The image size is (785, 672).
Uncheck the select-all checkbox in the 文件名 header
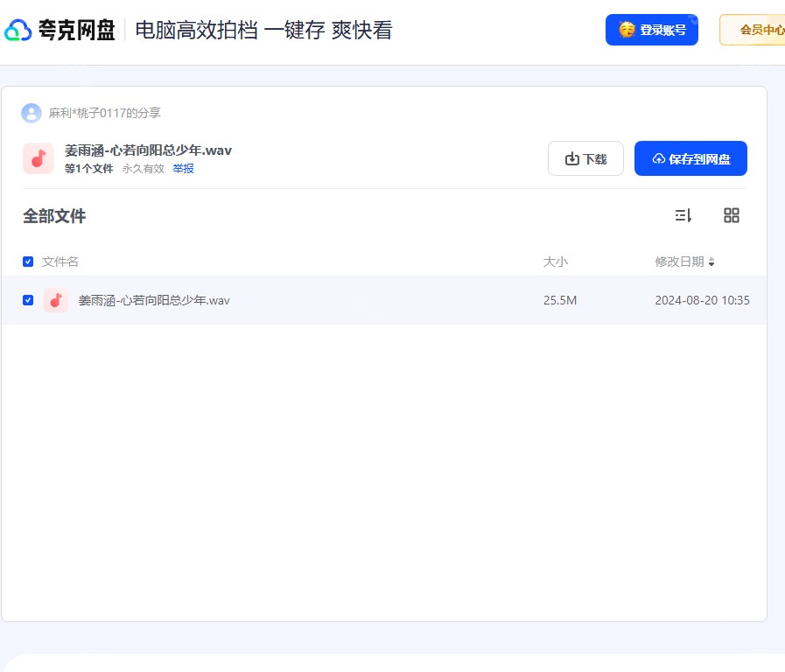coord(28,261)
